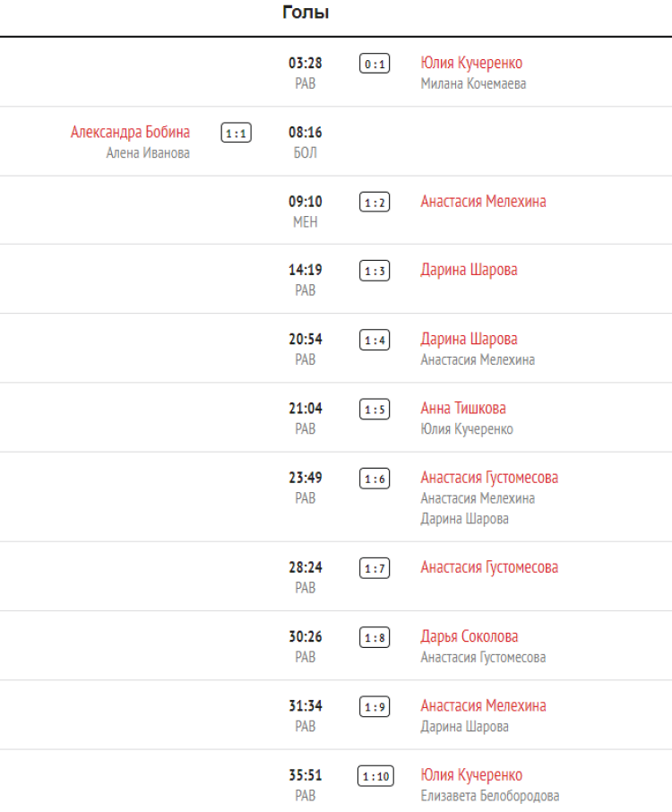Click the 1:5 score badge
This screenshot has height=812, width=672.
pos(375,410)
